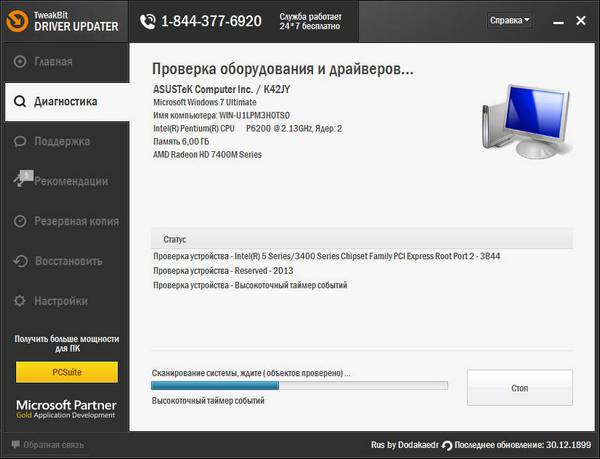Viewport: 600px width, 459px height.
Task: Switch to the Поддержка section
Action: click(x=63, y=141)
